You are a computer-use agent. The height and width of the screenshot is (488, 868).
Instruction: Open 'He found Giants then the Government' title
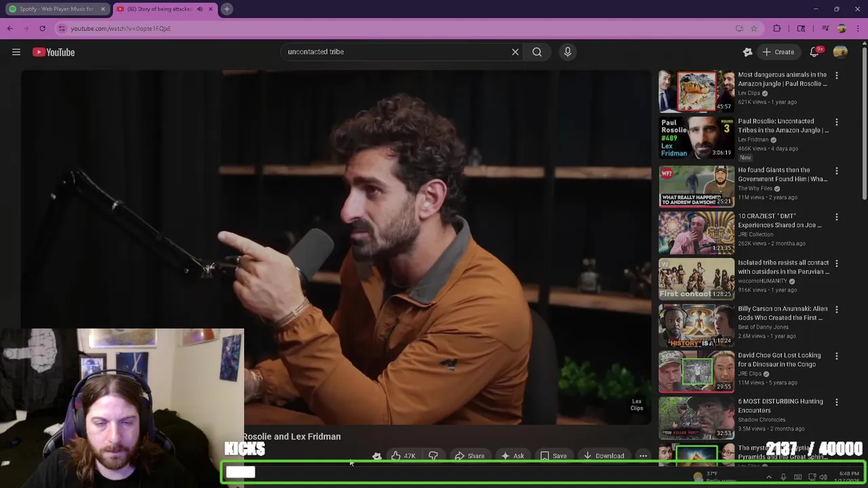pos(783,174)
